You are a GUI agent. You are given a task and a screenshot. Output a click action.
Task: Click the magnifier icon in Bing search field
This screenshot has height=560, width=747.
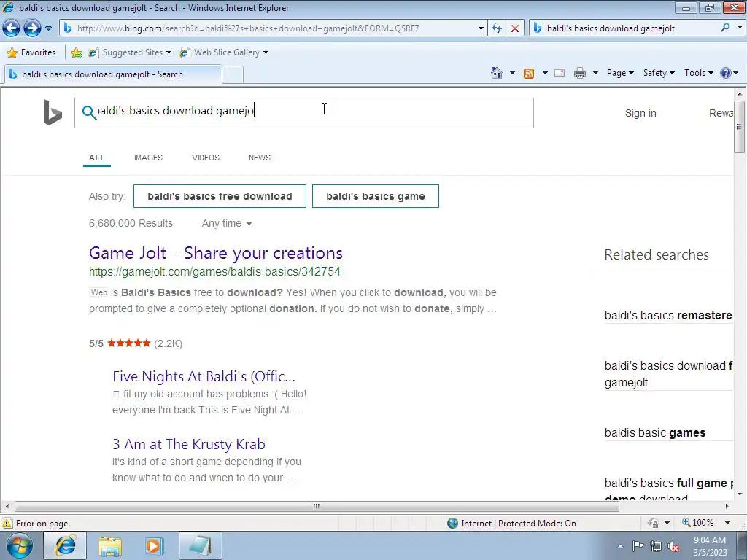pyautogui.click(x=89, y=112)
